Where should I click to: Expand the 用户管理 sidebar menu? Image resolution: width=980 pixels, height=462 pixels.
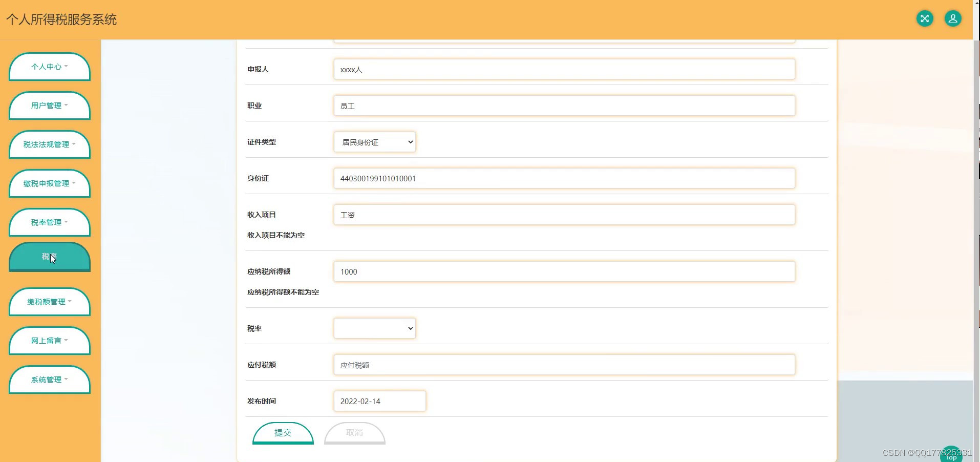(x=50, y=106)
